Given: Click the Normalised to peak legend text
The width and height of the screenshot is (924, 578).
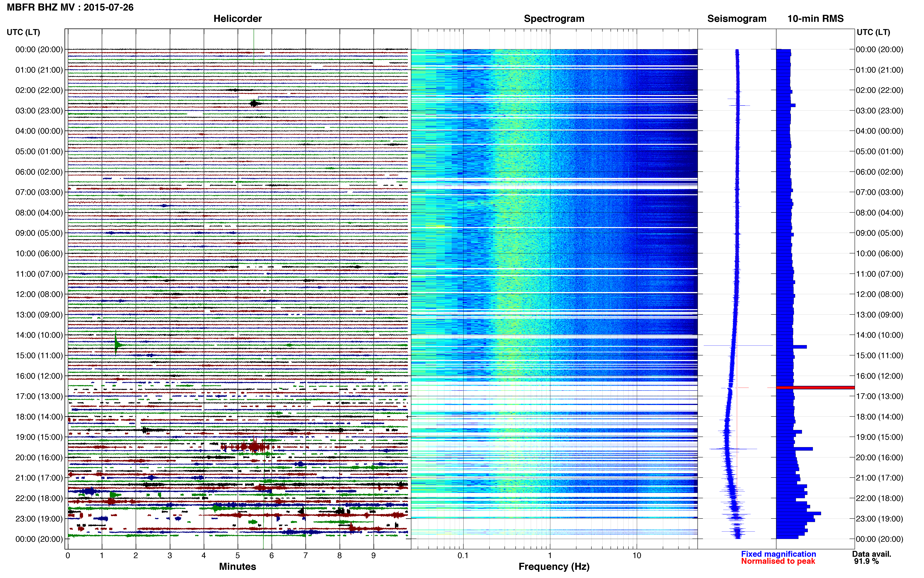Looking at the screenshot, I should click(x=778, y=561).
